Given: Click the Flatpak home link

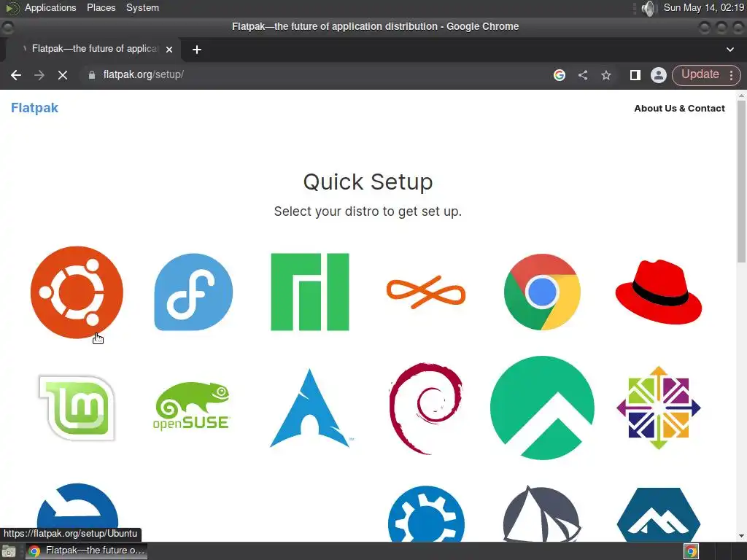Looking at the screenshot, I should pyautogui.click(x=35, y=108).
